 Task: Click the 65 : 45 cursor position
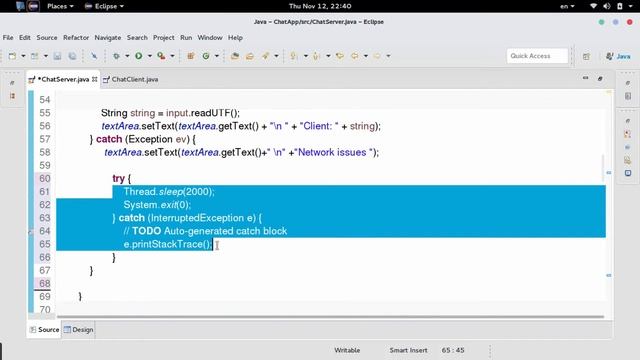tap(453, 350)
